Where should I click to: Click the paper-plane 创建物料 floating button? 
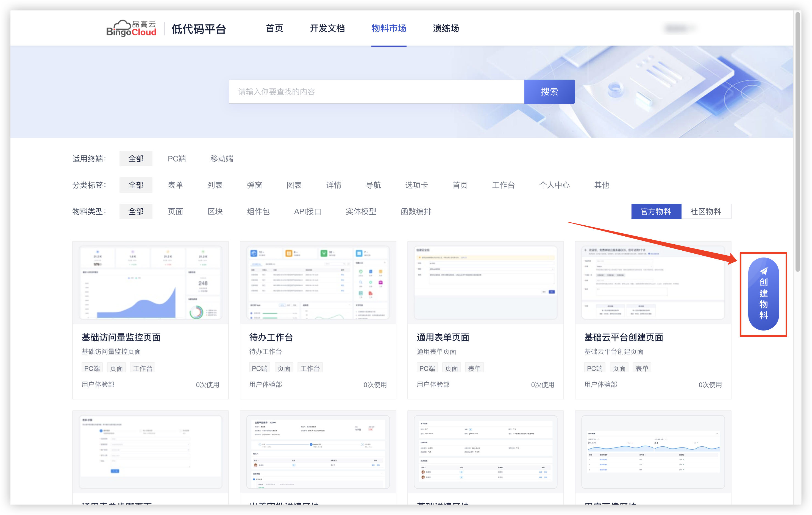coord(763,293)
